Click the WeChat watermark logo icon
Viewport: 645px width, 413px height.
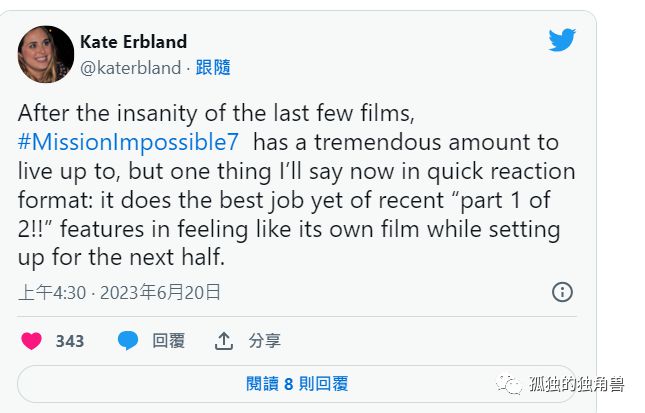coord(512,384)
